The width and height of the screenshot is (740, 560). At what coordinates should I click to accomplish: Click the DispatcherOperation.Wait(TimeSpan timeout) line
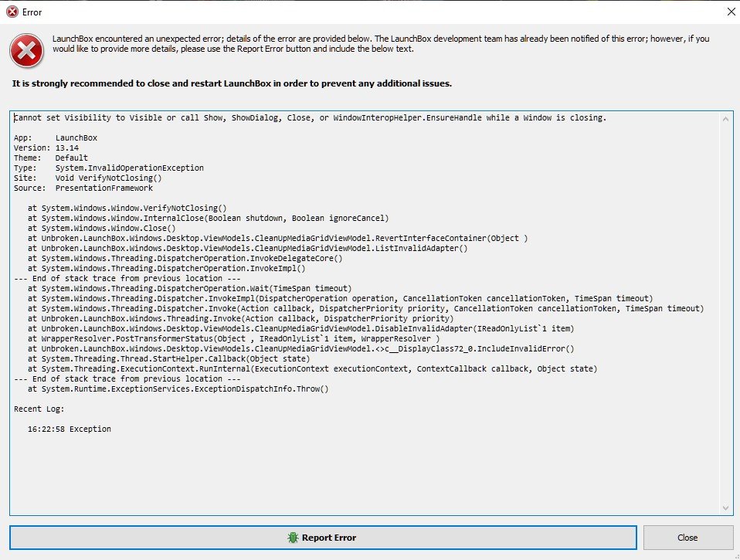click(x=190, y=288)
